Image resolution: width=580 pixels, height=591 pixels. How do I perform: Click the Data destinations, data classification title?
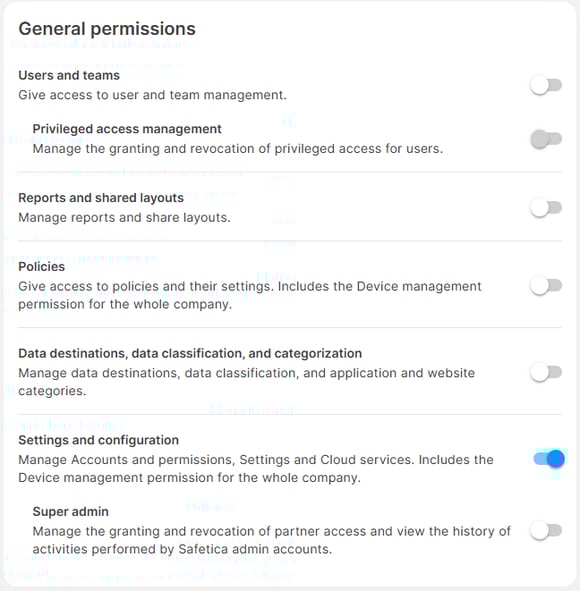pyautogui.click(x=190, y=354)
